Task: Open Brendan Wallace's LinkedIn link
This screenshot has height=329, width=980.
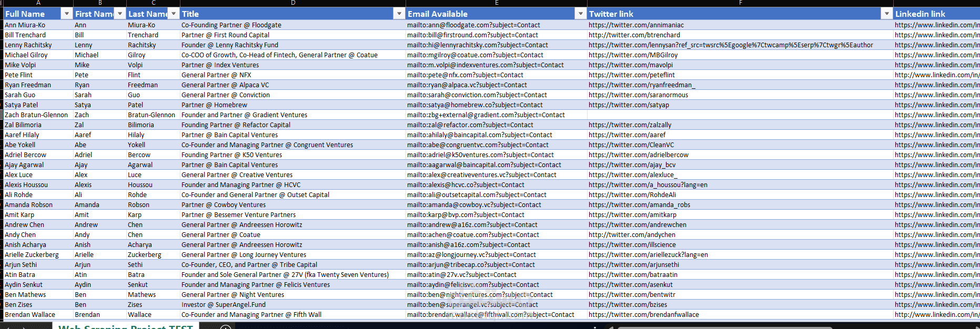Action: pos(937,314)
